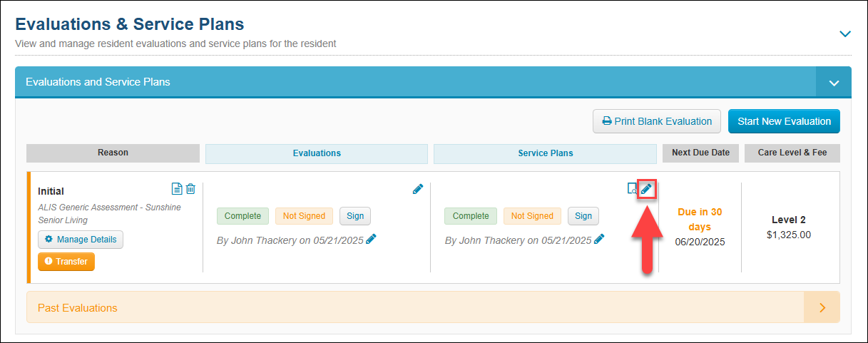This screenshot has height=343, width=868.
Task: Sign the evaluation in the Evaluations column
Action: (355, 216)
